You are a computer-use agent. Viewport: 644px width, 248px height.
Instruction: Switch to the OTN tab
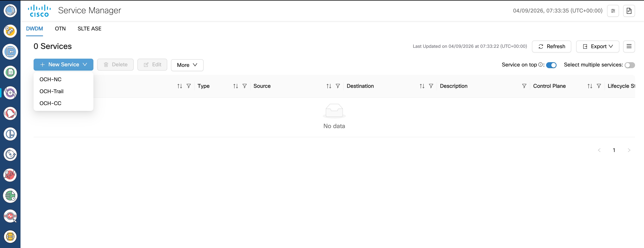click(60, 29)
